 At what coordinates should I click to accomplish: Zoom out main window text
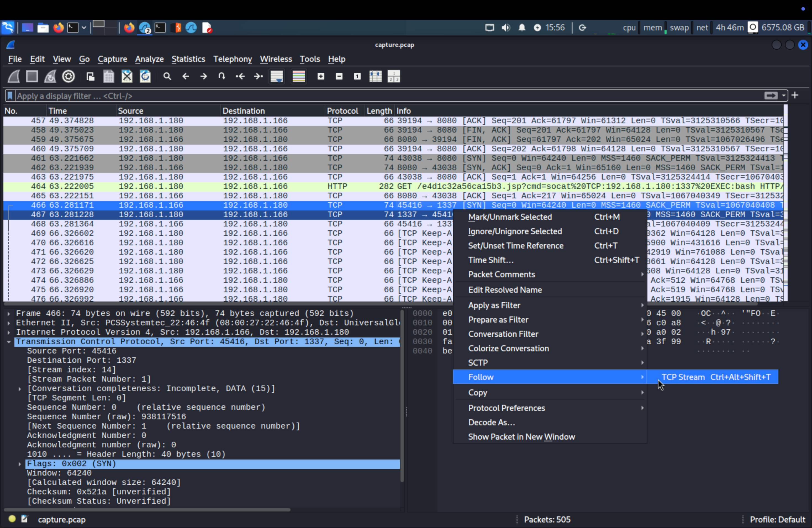[339, 76]
